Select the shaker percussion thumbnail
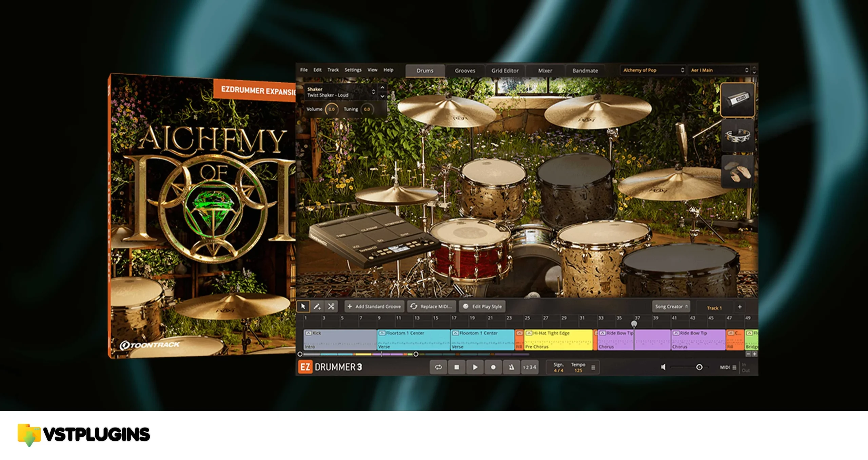 pyautogui.click(x=737, y=100)
